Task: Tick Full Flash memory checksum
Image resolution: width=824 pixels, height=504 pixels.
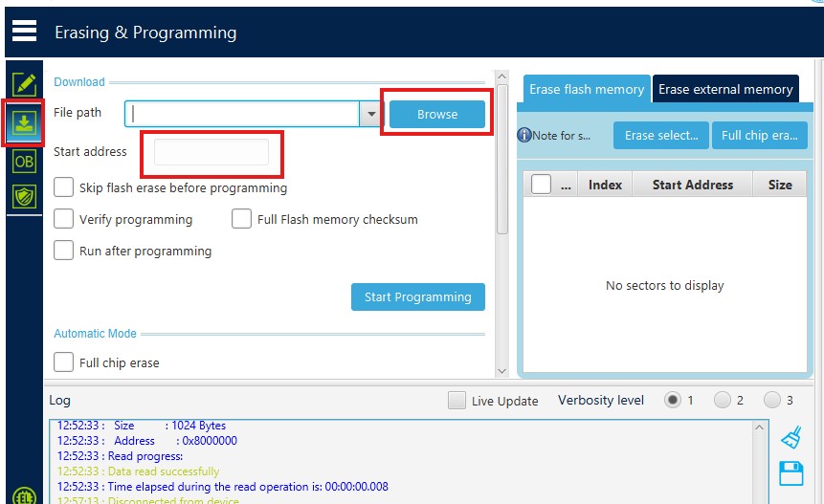Action: [241, 219]
